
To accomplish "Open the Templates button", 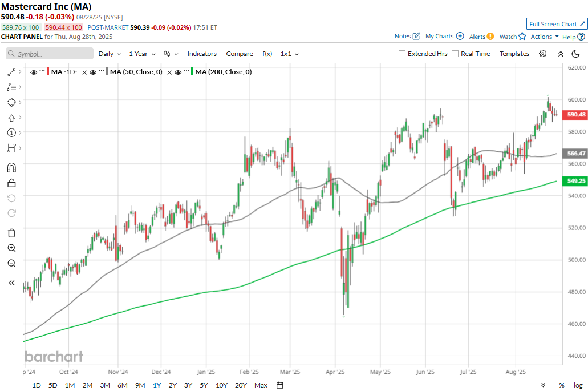I will click(514, 54).
